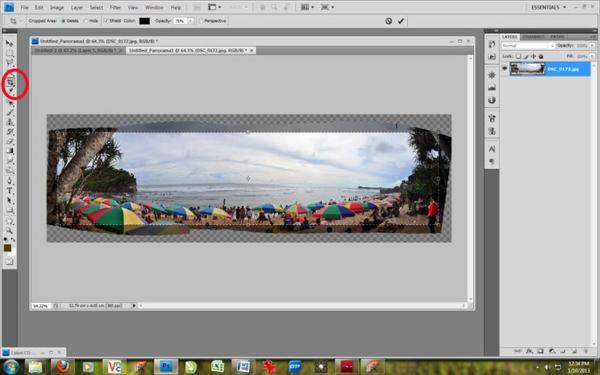Image resolution: width=600 pixels, height=375 pixels.
Task: Open the shield Opacity dropdown arrow
Action: pos(190,21)
